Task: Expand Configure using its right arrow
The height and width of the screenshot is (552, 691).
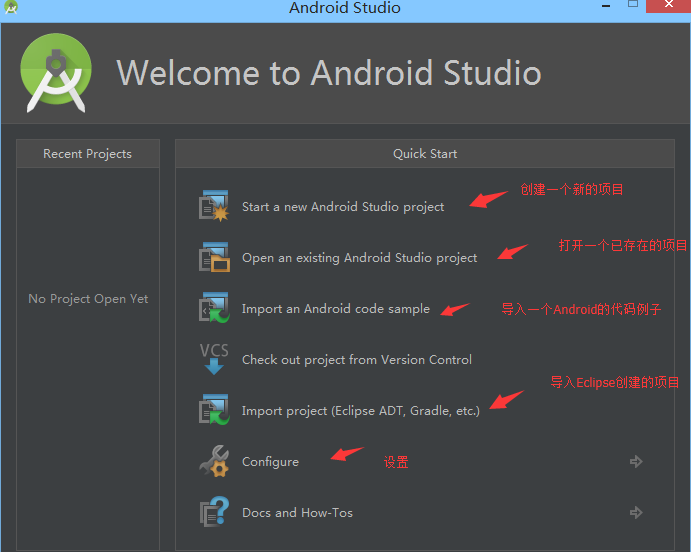Action: click(x=636, y=462)
